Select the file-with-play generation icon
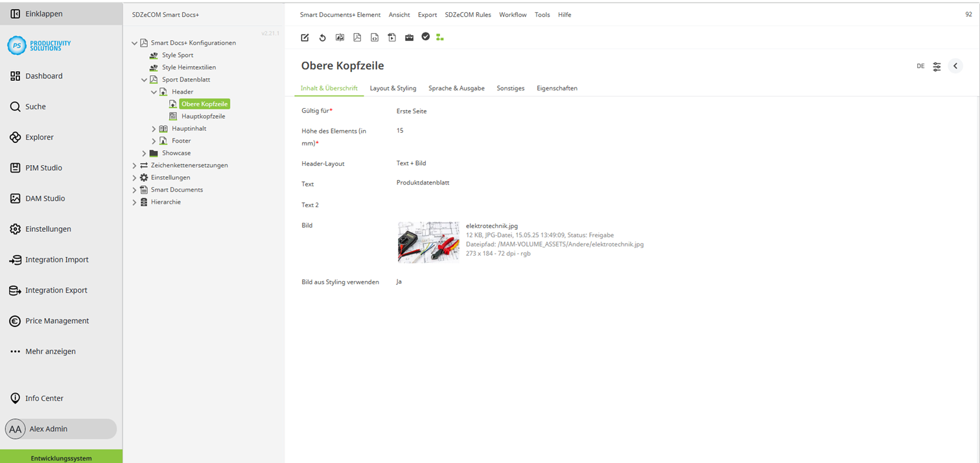The width and height of the screenshot is (980, 463). tap(391, 38)
